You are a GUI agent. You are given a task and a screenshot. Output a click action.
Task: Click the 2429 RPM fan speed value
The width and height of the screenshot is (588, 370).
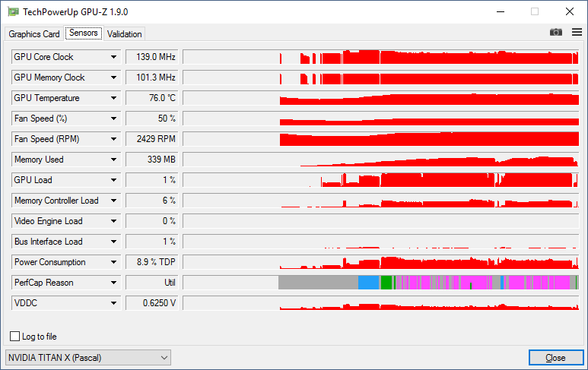(152, 139)
